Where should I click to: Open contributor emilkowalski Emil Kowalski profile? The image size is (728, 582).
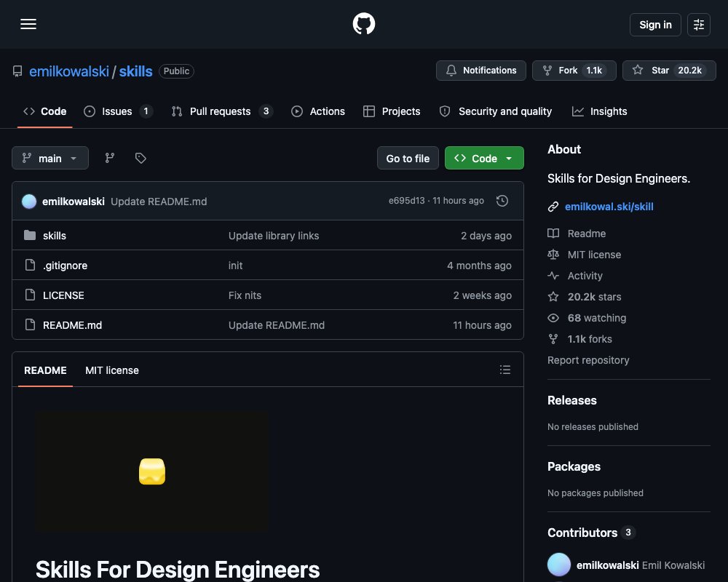click(x=640, y=565)
